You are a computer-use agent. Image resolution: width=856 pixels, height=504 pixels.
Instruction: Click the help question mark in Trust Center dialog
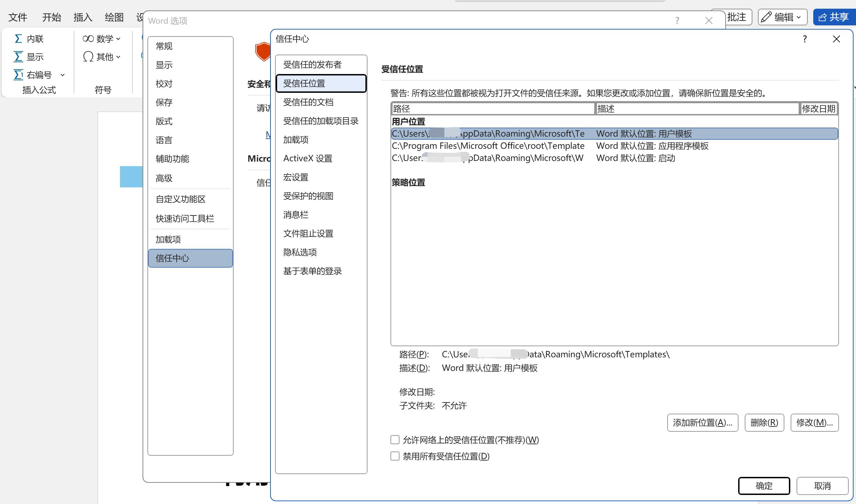pos(804,39)
